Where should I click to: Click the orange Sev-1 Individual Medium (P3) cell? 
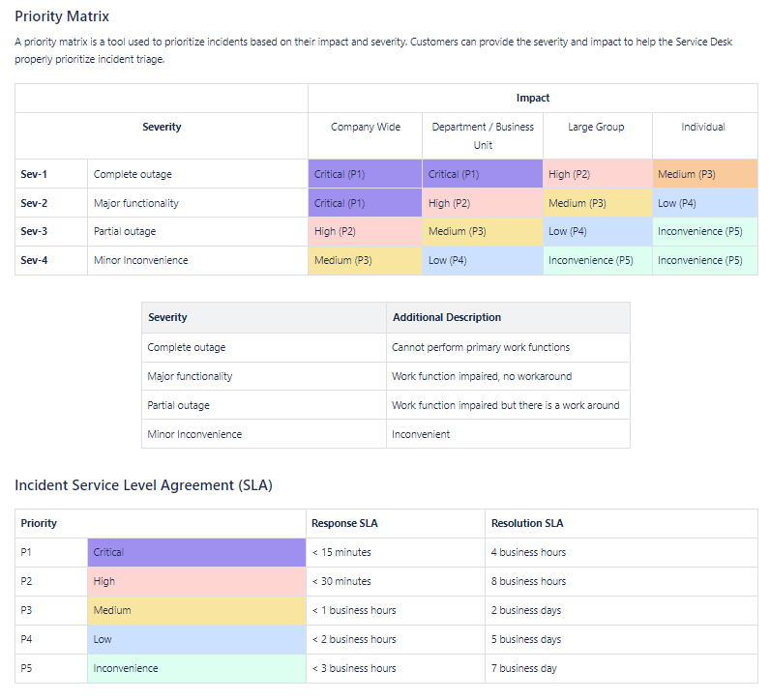[x=704, y=174]
